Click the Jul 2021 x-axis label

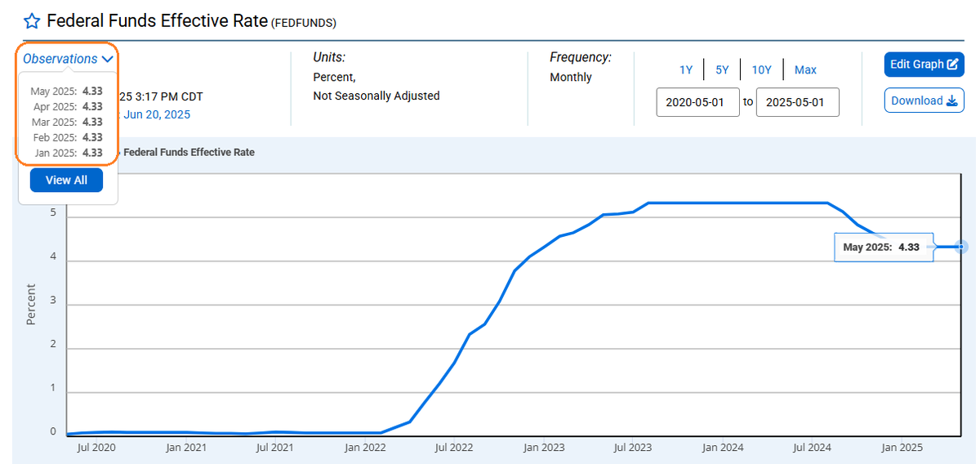pos(274,448)
